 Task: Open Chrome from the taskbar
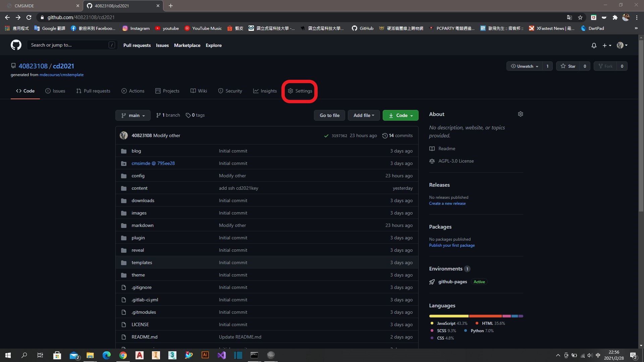click(123, 355)
